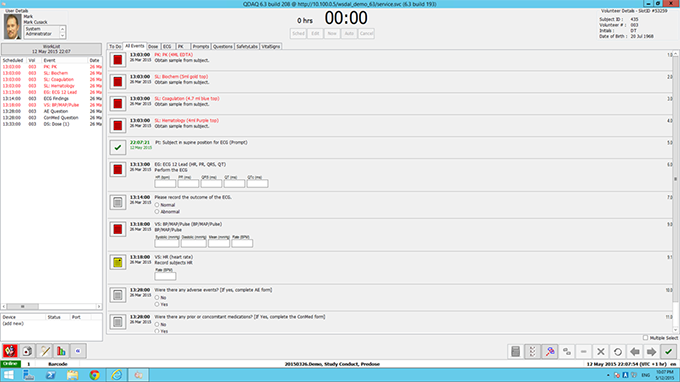Screen dimensions: 680x382
Task: Click yellow note icon for VS: HR event
Action: 118,262
